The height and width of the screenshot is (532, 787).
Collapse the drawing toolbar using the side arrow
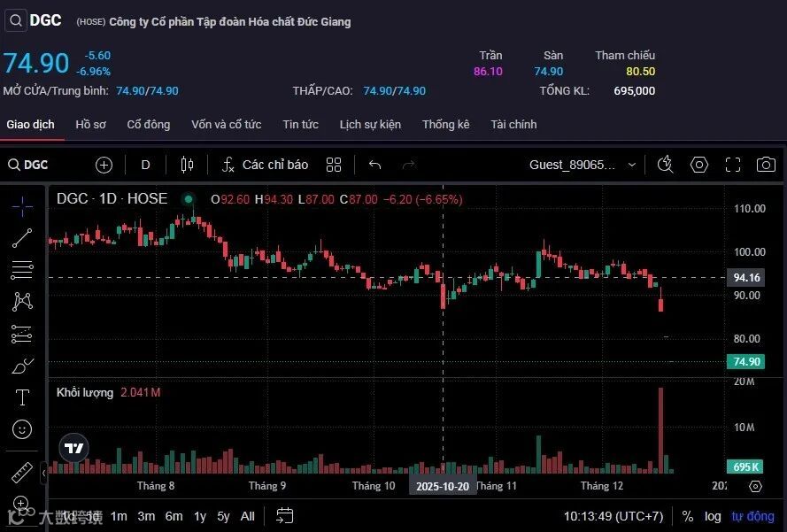tap(43, 473)
